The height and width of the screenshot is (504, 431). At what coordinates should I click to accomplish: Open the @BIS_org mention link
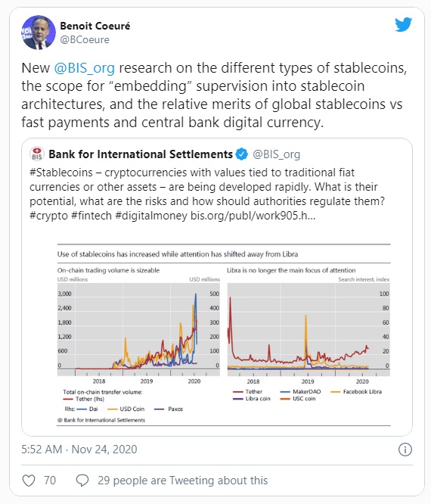point(84,68)
